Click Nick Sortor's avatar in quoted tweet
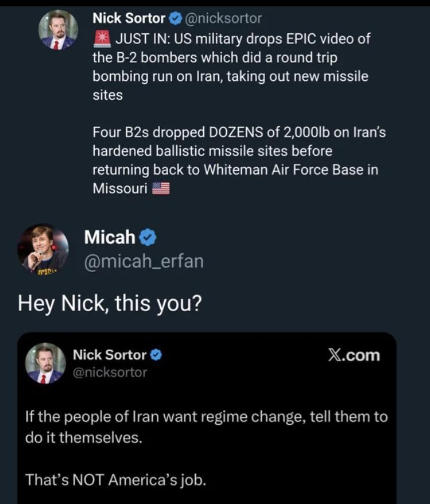Screen dimensions: 430x504 click(45, 363)
